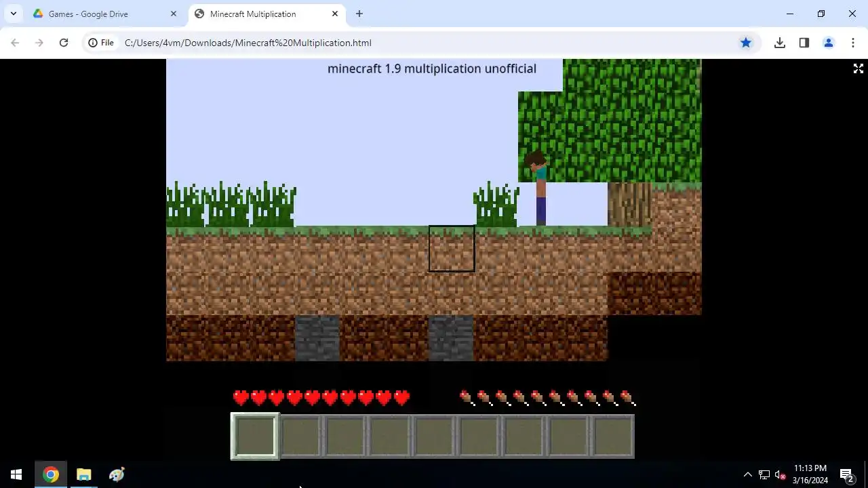Image resolution: width=868 pixels, height=488 pixels.
Task: Open the muted volume tray icon
Action: [x=781, y=474]
